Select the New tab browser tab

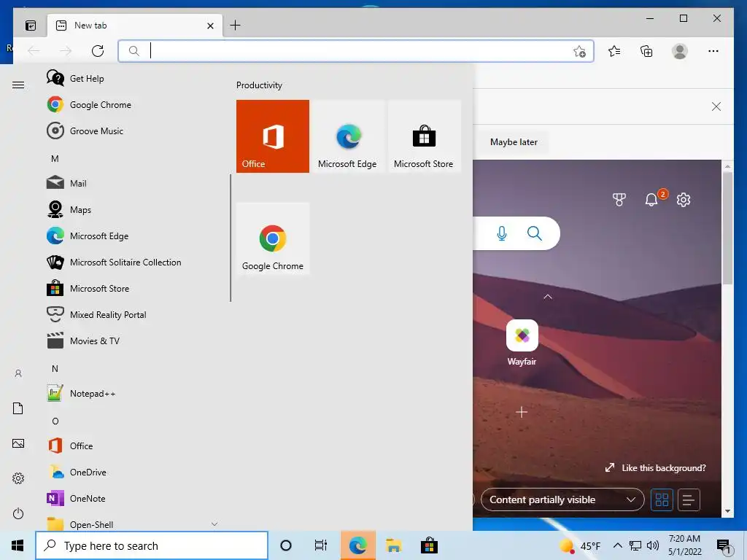click(x=135, y=26)
